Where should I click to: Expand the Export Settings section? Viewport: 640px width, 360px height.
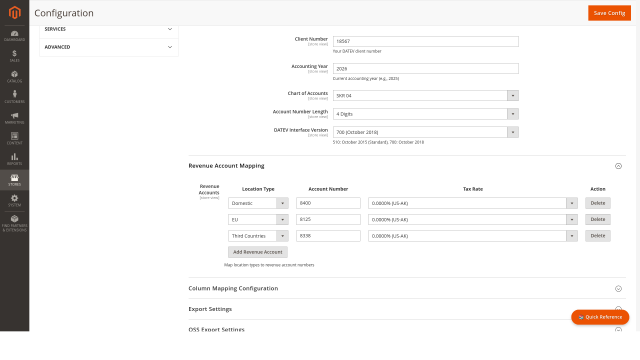pos(407,309)
